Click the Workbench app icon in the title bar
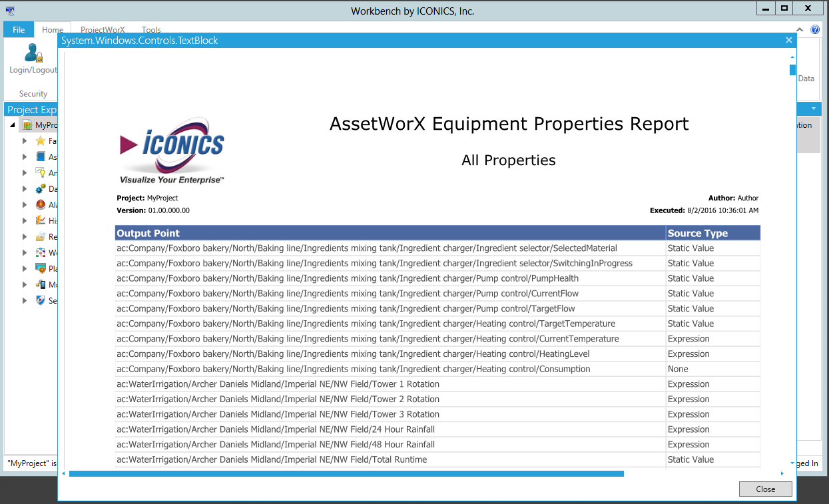Screen dimensions: 829x504 coord(11,11)
